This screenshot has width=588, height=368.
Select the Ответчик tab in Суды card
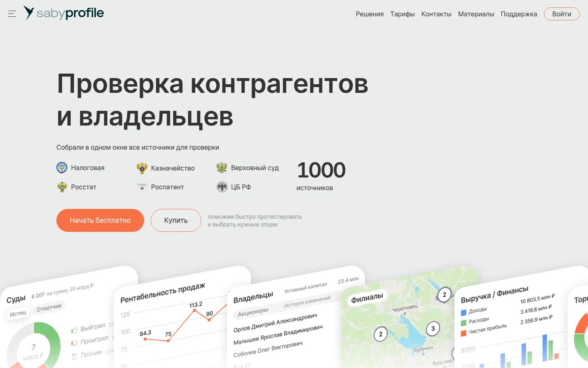click(49, 307)
